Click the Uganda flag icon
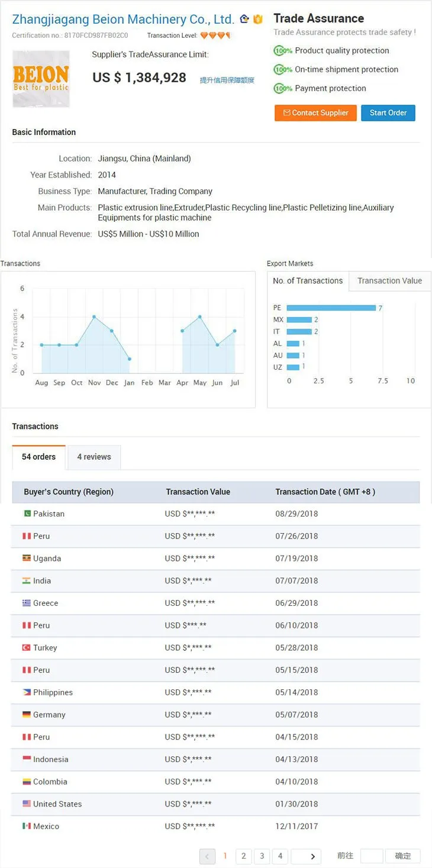Viewport: 432px width, 868px height. pos(27,558)
